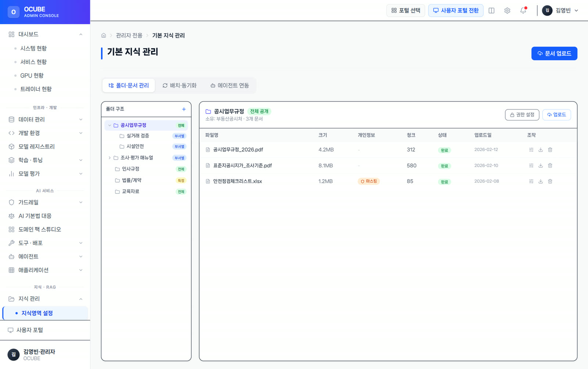The image size is (588, 369).
Task: Click the 권한 설정 button
Action: click(x=522, y=115)
